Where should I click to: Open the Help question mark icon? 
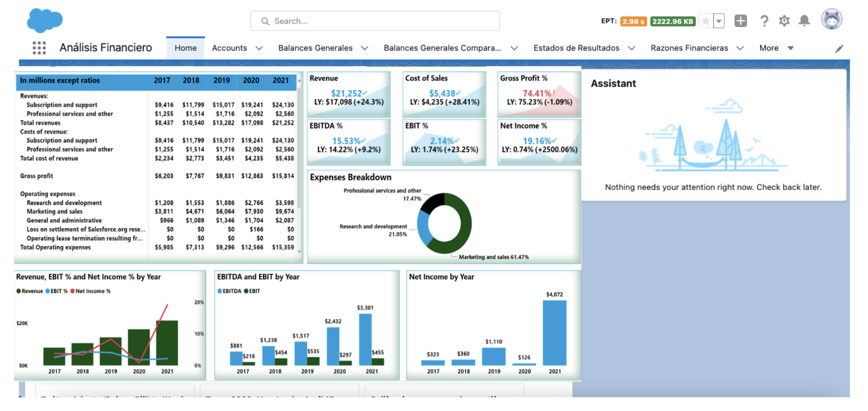pos(764,21)
